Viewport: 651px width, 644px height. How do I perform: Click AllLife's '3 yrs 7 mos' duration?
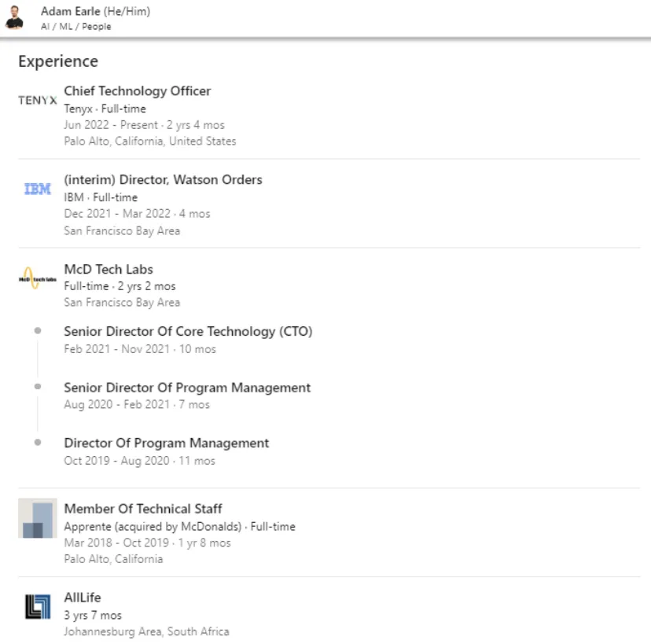click(x=93, y=616)
